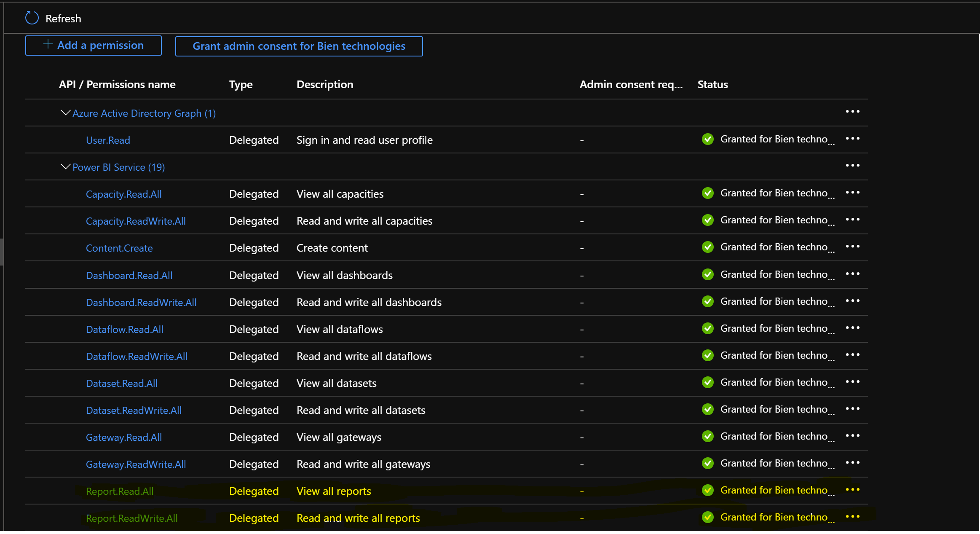Open the Gateway.Read.All permission link
Screen dimensions: 980x534
pyautogui.click(x=124, y=437)
